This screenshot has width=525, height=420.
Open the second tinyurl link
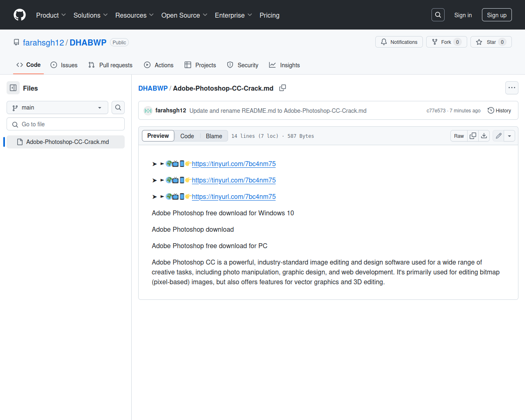click(x=234, y=180)
